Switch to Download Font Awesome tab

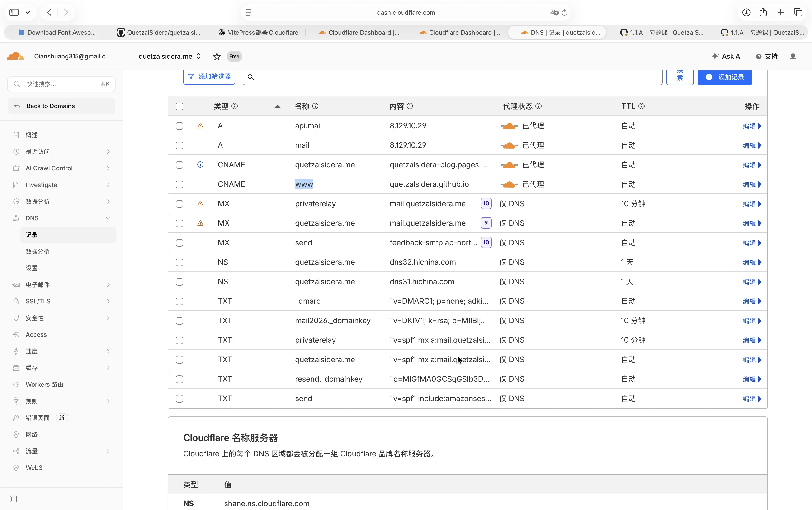click(57, 32)
